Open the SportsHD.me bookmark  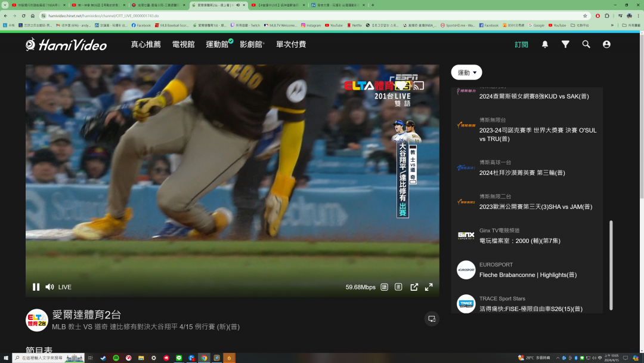tap(457, 25)
